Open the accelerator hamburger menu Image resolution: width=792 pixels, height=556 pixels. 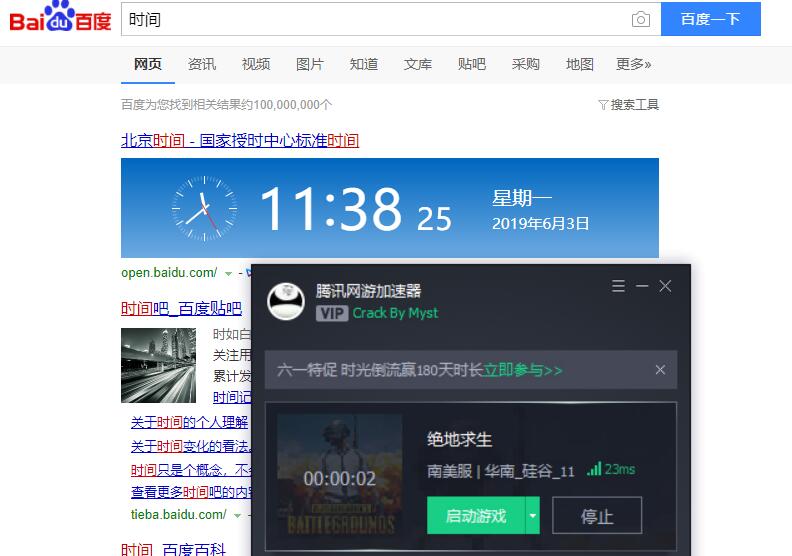pos(618,286)
